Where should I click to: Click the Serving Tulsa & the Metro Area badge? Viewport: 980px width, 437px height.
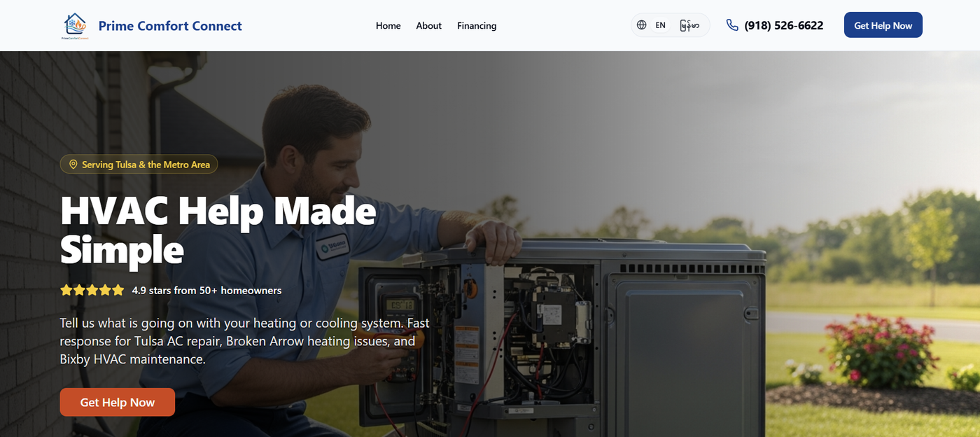point(139,165)
